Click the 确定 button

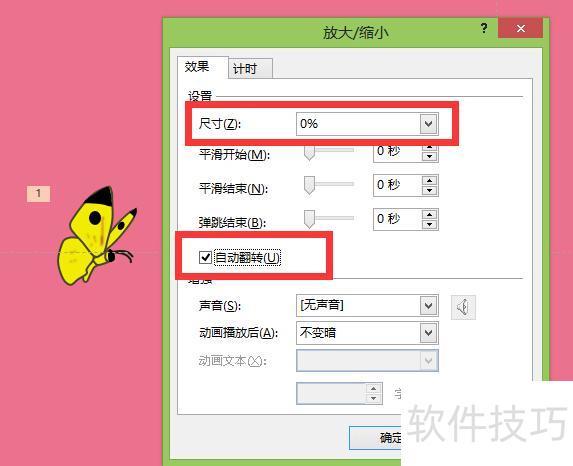coord(375,437)
